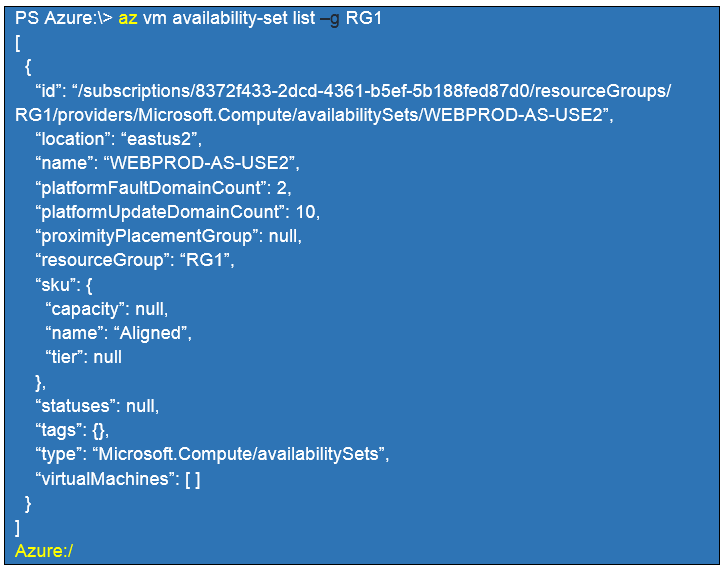726x571 pixels.
Task: Click the "-g" flag in command
Action: tap(329, 20)
